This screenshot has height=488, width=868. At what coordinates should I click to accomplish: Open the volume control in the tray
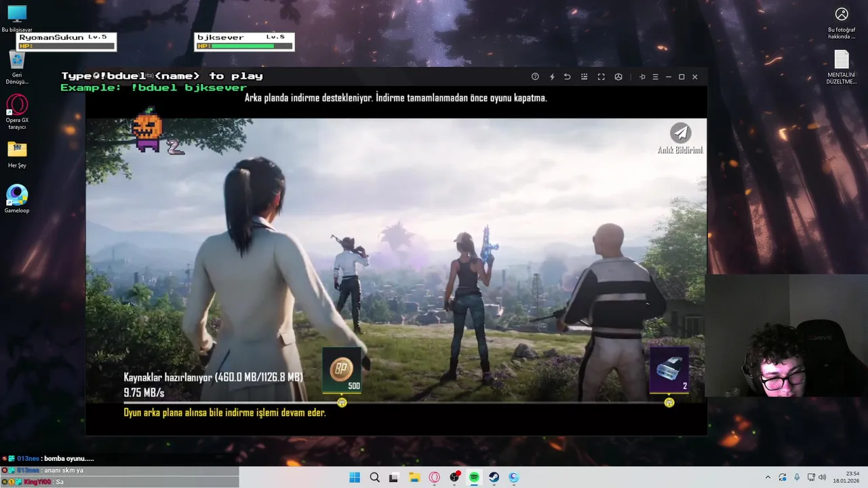point(823,477)
